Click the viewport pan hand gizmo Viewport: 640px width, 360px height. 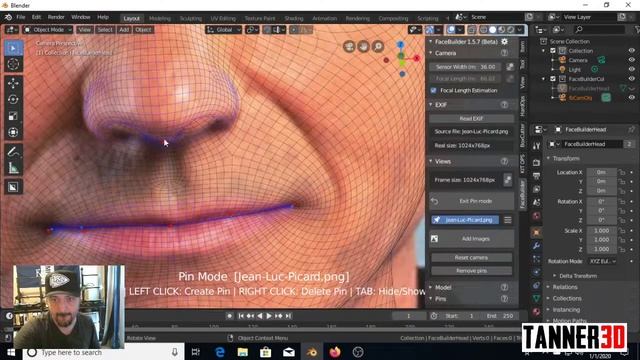[363, 47]
